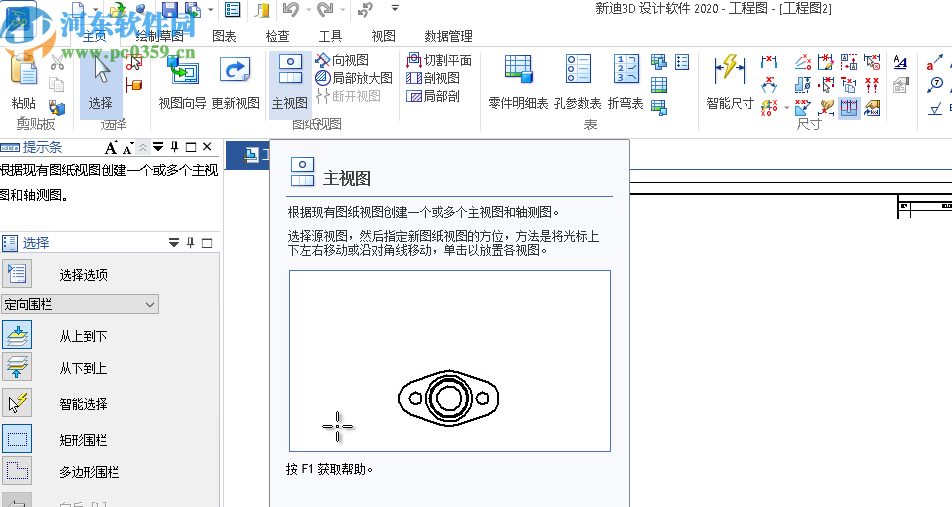This screenshot has height=507, width=952.
Task: Toggle pin on the Prompt Bar (提示条) panel
Action: click(174, 146)
